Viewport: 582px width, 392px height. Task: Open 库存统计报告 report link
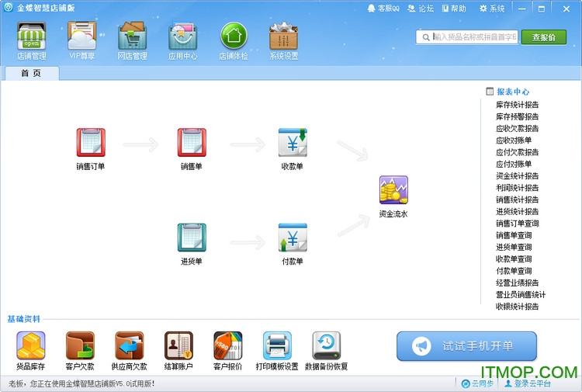[x=517, y=105]
